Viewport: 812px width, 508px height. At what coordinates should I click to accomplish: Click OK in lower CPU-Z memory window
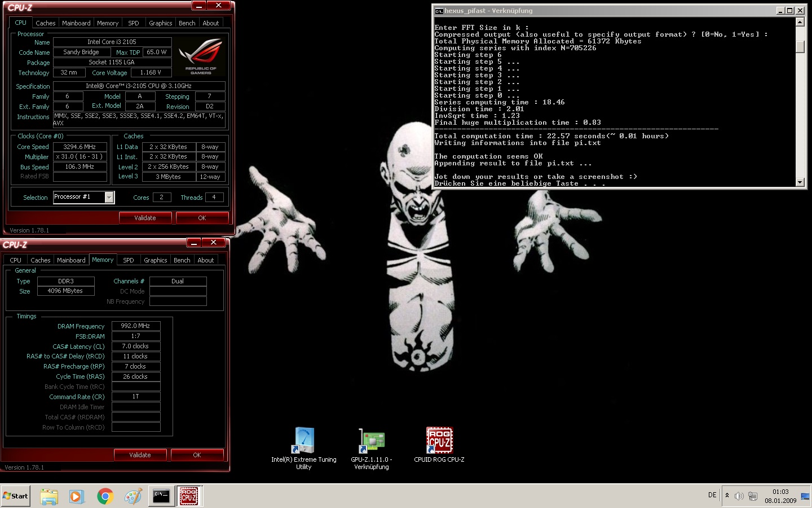197,455
